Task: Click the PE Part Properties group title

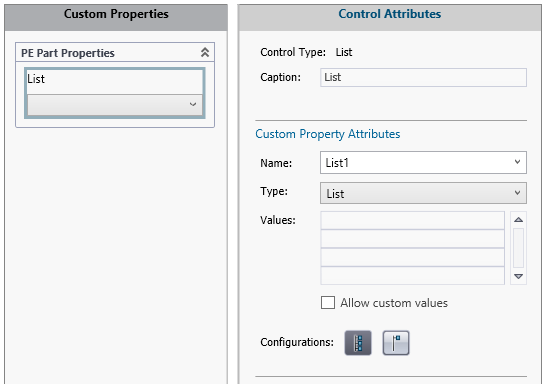Action: pyautogui.click(x=68, y=53)
